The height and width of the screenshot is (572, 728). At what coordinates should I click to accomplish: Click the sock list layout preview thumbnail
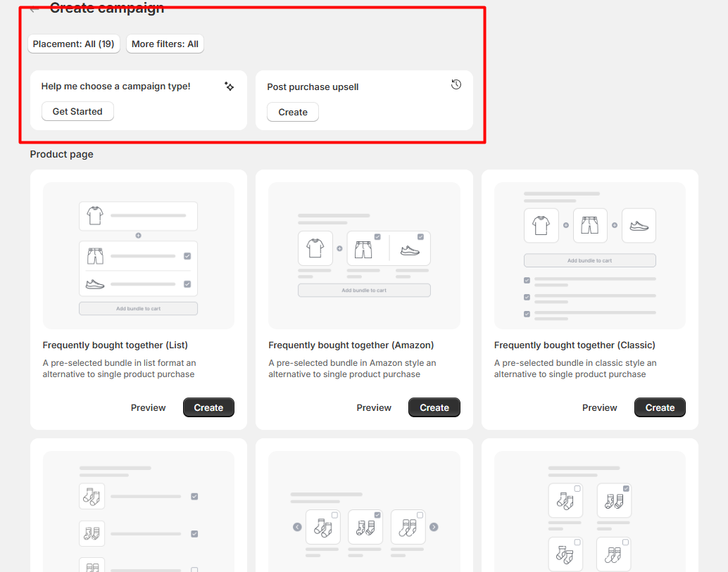(139, 511)
